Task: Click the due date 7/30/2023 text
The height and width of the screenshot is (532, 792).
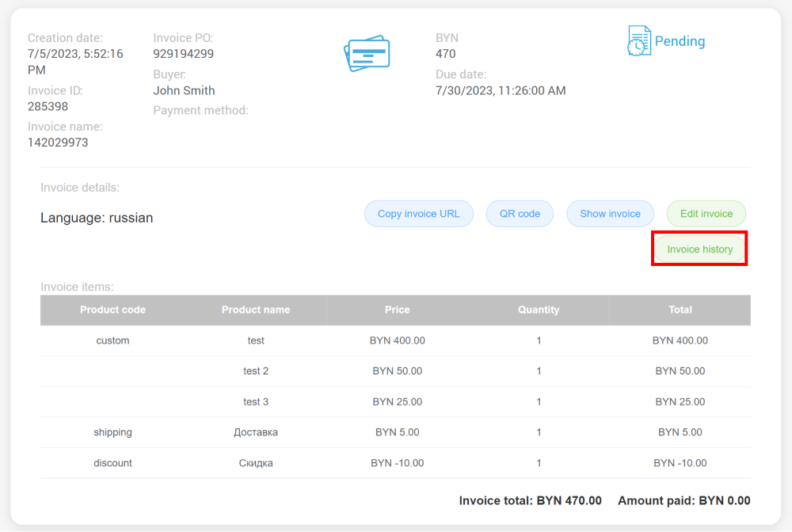Action: [x=501, y=90]
